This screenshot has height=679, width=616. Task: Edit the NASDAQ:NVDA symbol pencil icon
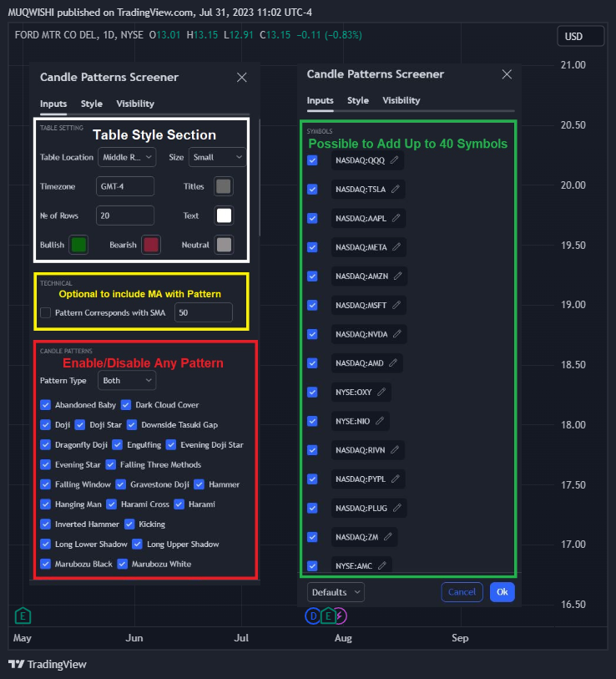pos(397,334)
